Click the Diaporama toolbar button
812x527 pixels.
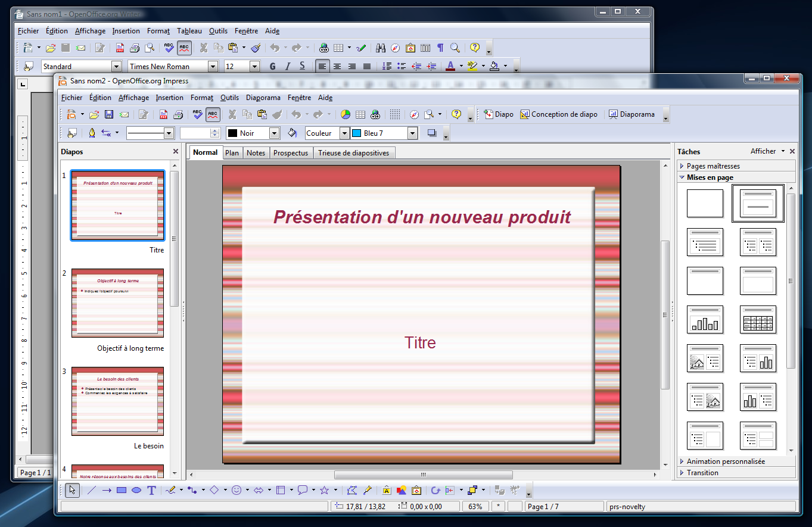tap(631, 114)
